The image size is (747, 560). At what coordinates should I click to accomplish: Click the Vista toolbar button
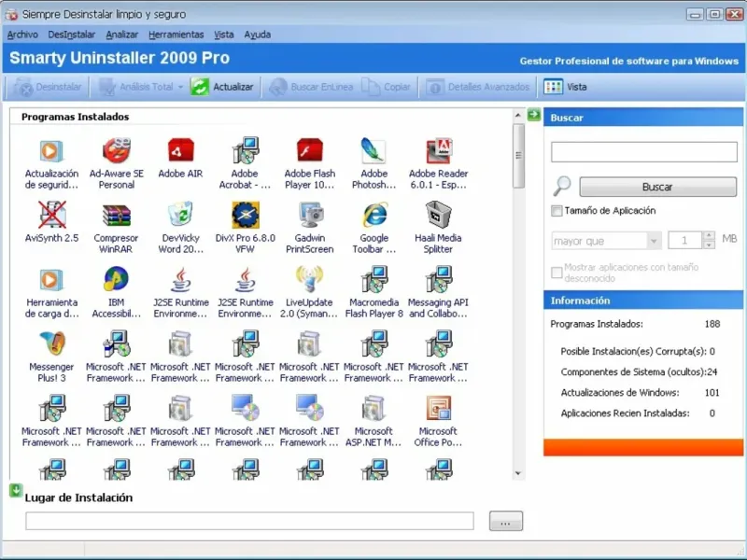pyautogui.click(x=566, y=87)
